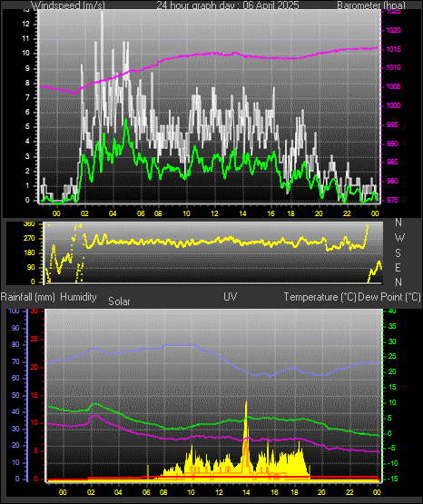Click the "Solar" label
This screenshot has width=423, height=504.
119,301
